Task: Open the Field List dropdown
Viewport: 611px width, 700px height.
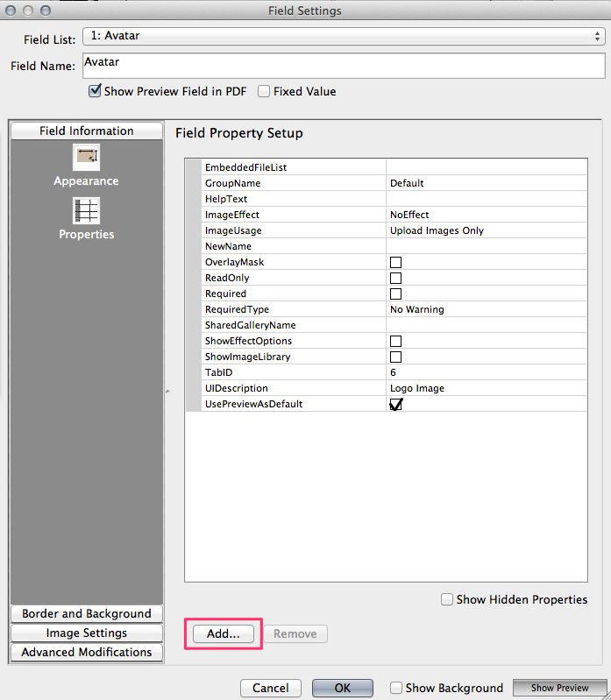Action: click(343, 37)
